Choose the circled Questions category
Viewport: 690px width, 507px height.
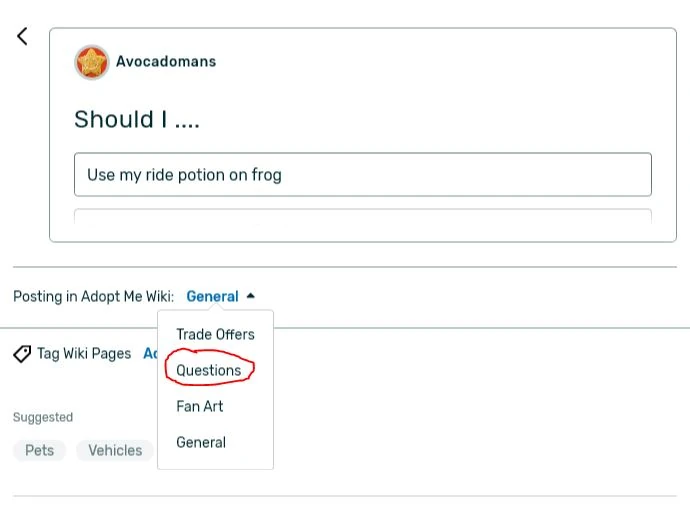[x=209, y=370]
